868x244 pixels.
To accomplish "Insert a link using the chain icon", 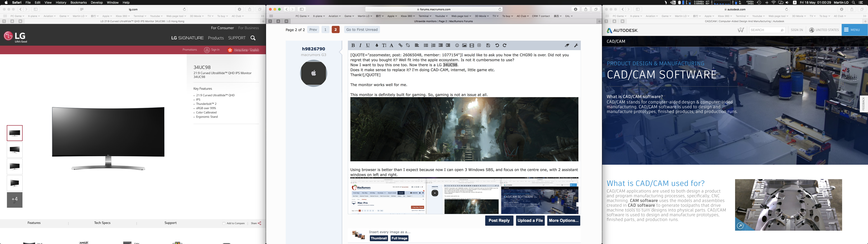I will (x=400, y=45).
